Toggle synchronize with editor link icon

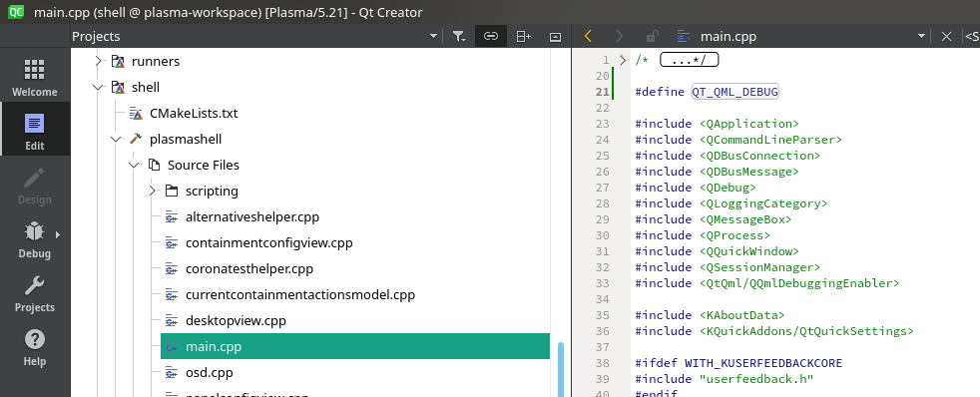pyautogui.click(x=491, y=36)
